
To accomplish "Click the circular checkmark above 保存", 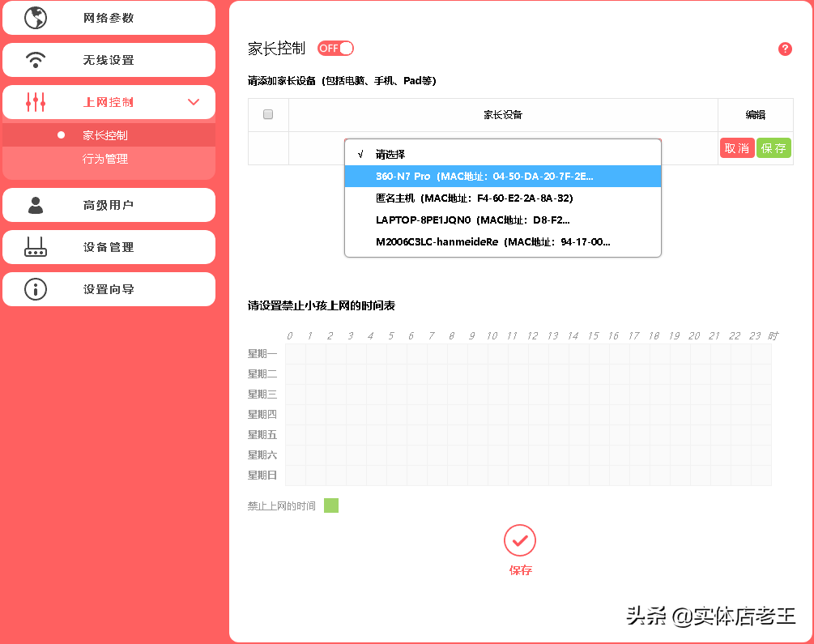I will coord(520,540).
